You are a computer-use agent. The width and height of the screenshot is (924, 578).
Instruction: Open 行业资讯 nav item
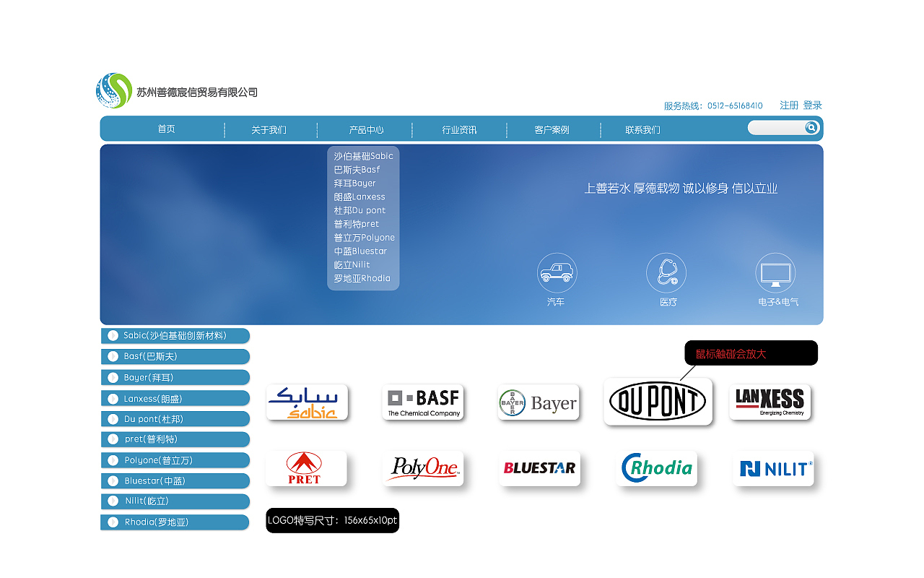[459, 130]
